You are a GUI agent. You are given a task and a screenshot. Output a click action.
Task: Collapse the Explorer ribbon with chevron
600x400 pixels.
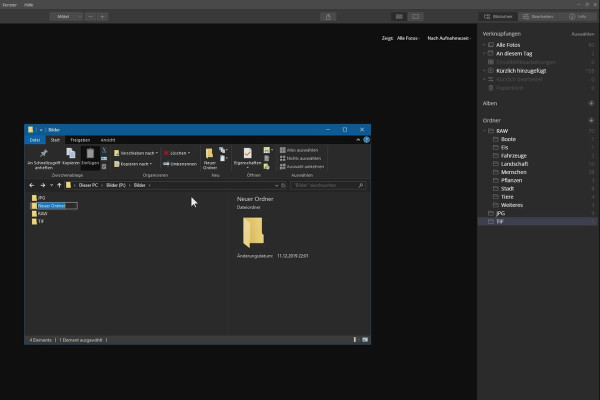358,140
